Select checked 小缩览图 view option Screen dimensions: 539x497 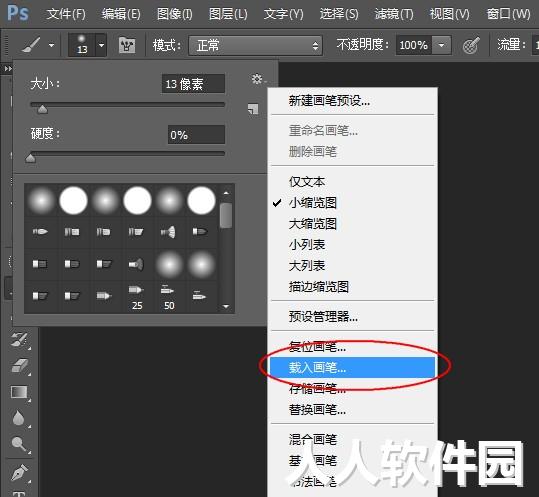click(x=353, y=203)
